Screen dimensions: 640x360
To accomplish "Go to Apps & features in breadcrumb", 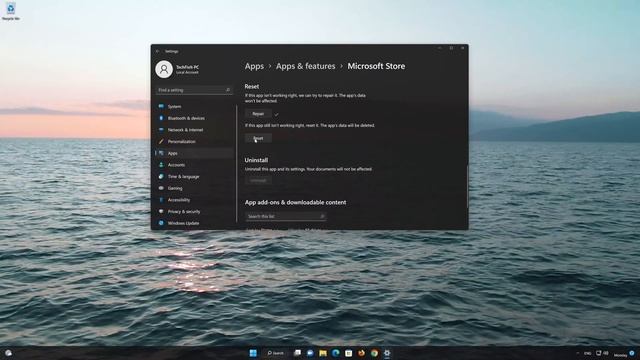I will tap(305, 66).
